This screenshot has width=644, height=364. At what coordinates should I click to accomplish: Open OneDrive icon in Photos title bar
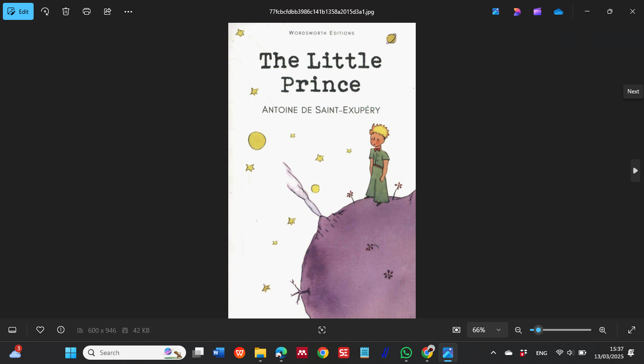[x=558, y=11]
